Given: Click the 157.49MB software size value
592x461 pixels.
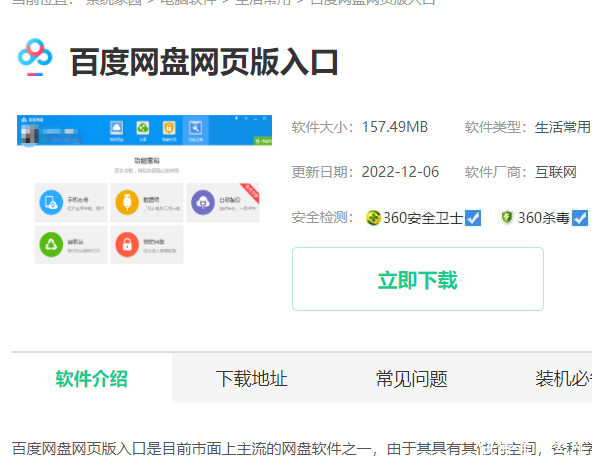Looking at the screenshot, I should pos(395,127).
